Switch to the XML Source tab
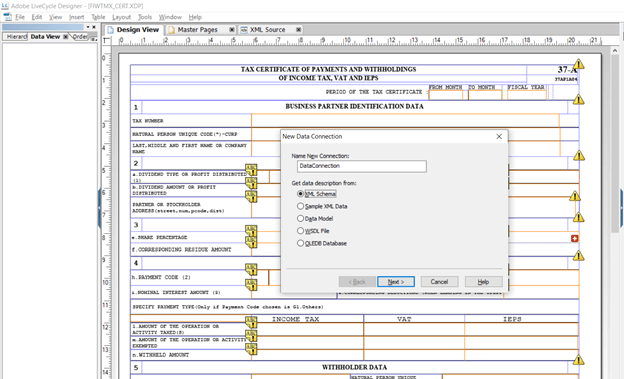The width and height of the screenshot is (624, 379). (267, 30)
